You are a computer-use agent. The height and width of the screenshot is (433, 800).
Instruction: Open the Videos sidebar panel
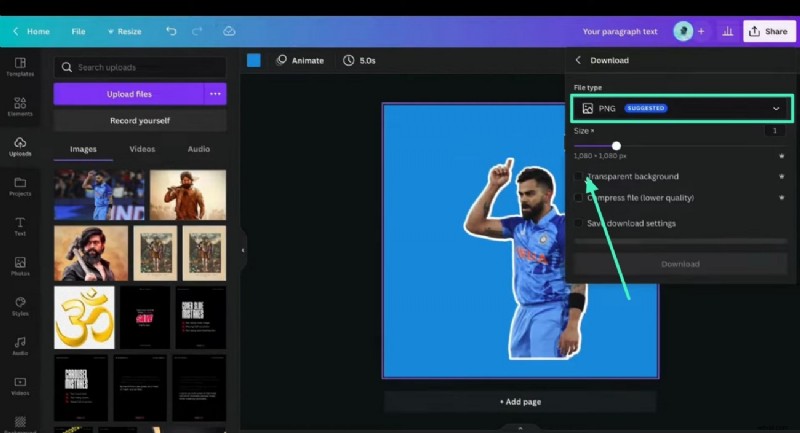coord(20,386)
